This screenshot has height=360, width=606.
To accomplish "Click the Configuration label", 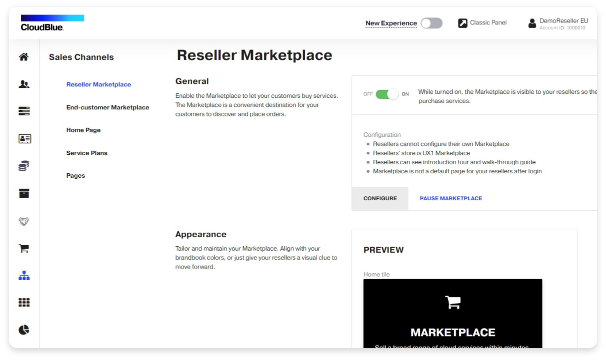I will coord(382,135).
